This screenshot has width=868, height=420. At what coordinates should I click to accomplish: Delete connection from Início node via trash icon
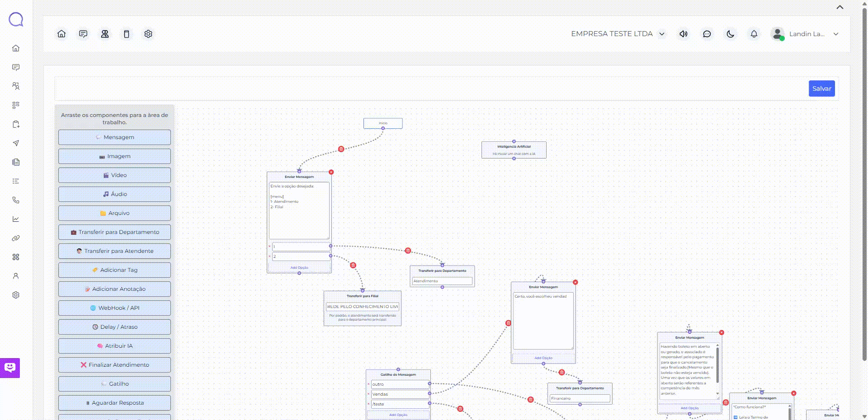coord(341,149)
